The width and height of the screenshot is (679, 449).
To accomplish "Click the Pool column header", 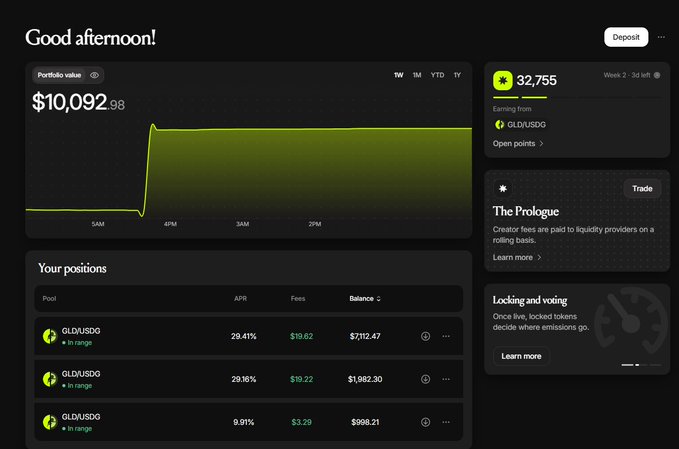I will [49, 299].
